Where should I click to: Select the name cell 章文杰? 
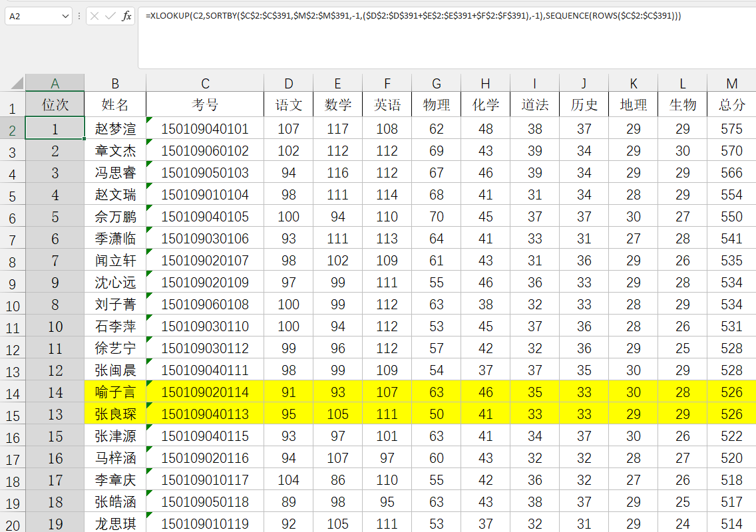115,150
